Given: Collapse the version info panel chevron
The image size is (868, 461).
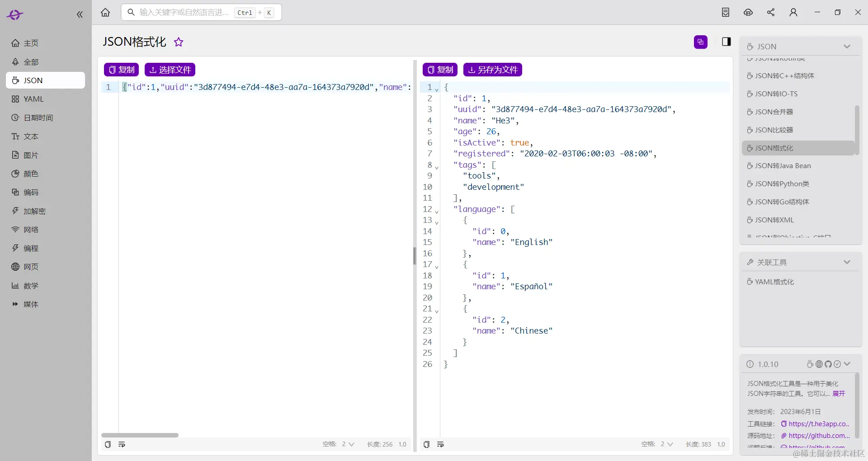Looking at the screenshot, I should 847,364.
